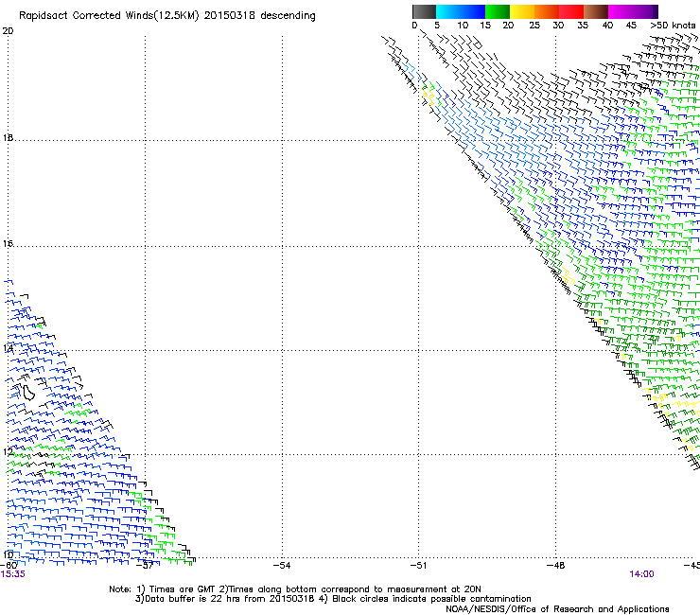
Task: Click the longitude label '-57'
Action: tap(145, 566)
